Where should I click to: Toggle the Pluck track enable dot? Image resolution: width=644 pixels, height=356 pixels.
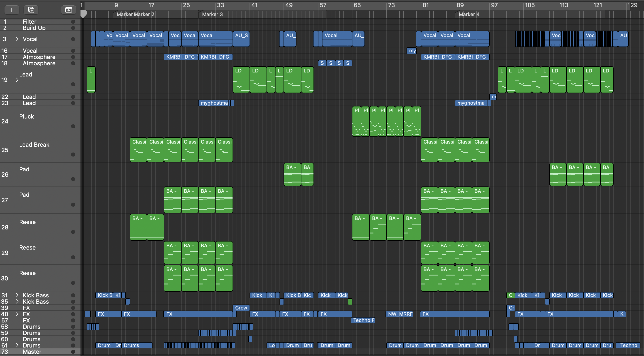(73, 126)
